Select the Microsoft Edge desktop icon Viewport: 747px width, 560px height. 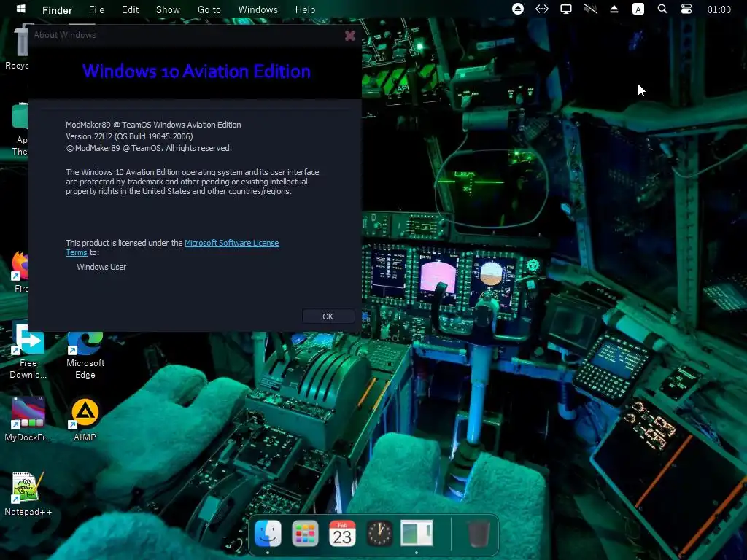pyautogui.click(x=85, y=355)
